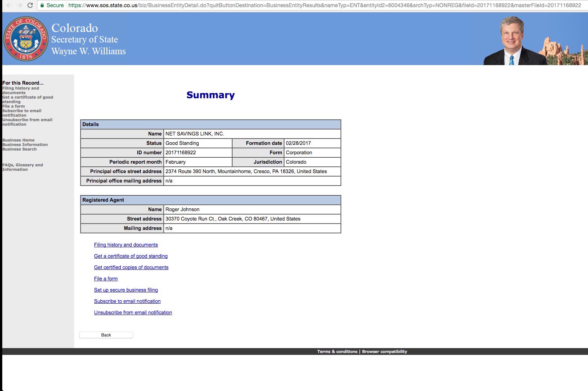Image resolution: width=588 pixels, height=391 pixels.
Task: Click the Summary heading
Action: click(211, 95)
